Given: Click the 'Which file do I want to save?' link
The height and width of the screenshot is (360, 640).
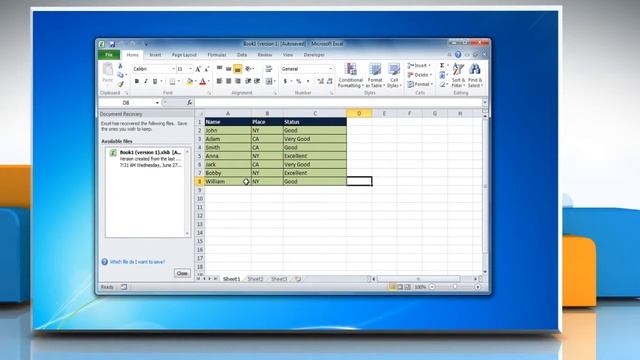Looking at the screenshot, I should pos(138,262).
